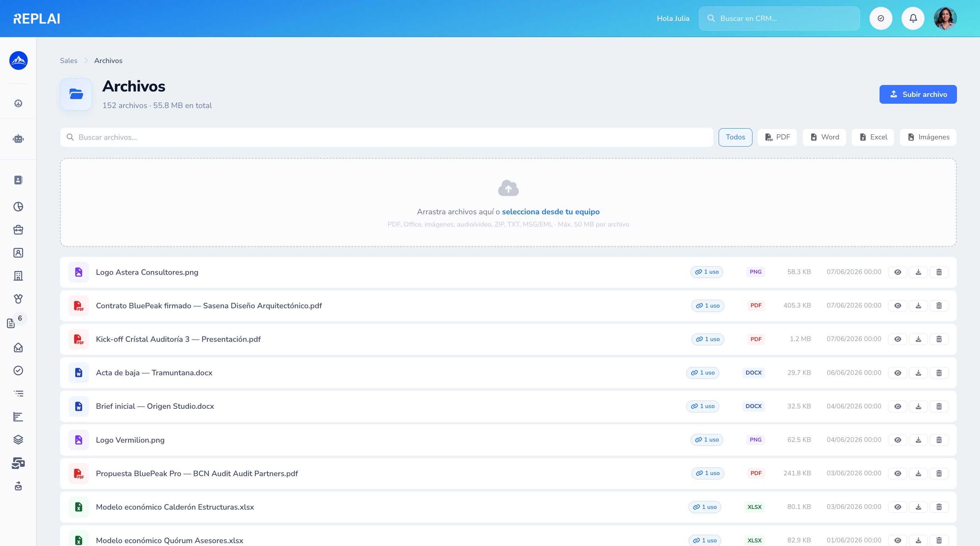Focus the Buscar archivos search field

pos(387,137)
